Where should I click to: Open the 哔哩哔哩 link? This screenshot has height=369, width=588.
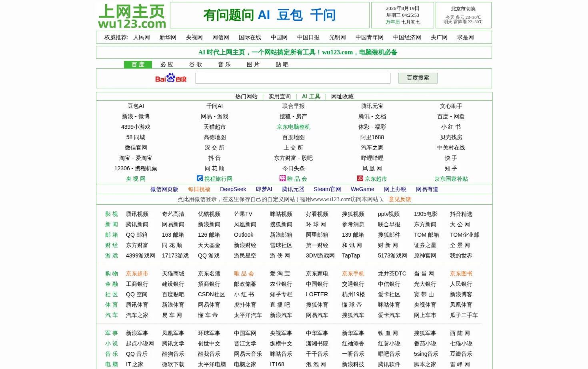point(372,158)
